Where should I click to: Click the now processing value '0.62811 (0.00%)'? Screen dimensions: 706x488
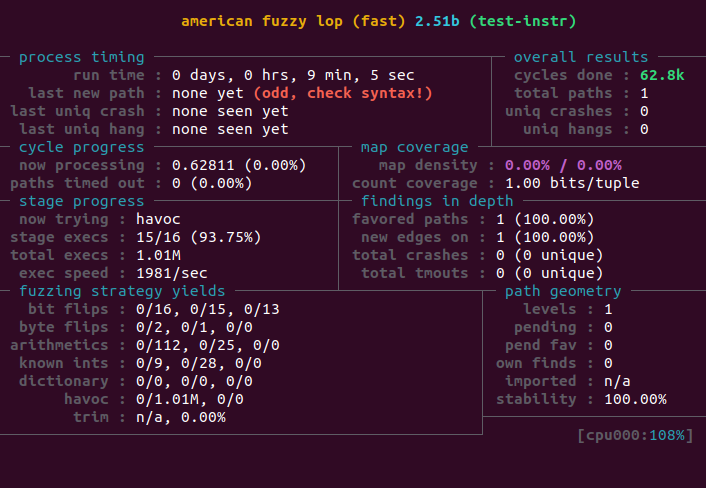click(x=239, y=165)
